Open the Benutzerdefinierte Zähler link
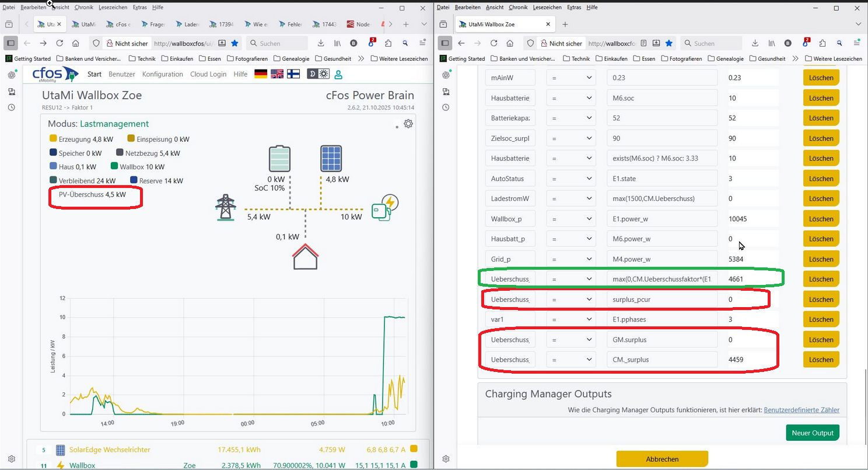The width and height of the screenshot is (868, 470). coord(801,410)
